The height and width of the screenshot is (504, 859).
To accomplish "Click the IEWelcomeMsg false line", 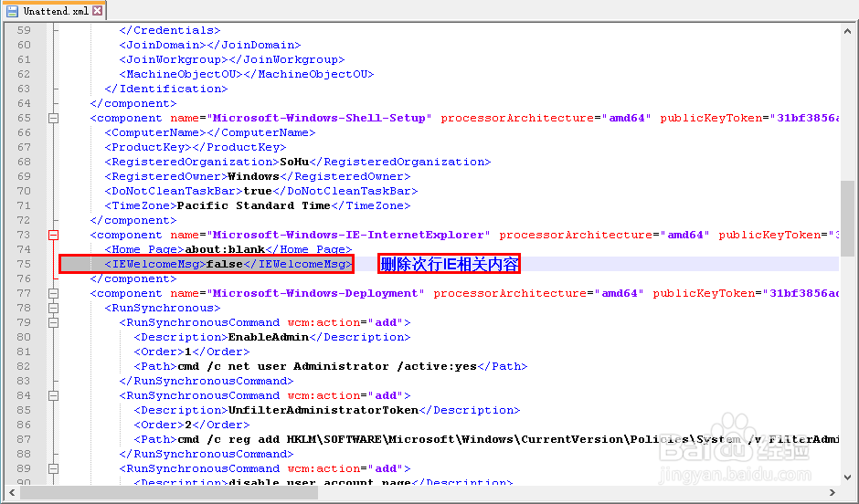I will pyautogui.click(x=228, y=264).
